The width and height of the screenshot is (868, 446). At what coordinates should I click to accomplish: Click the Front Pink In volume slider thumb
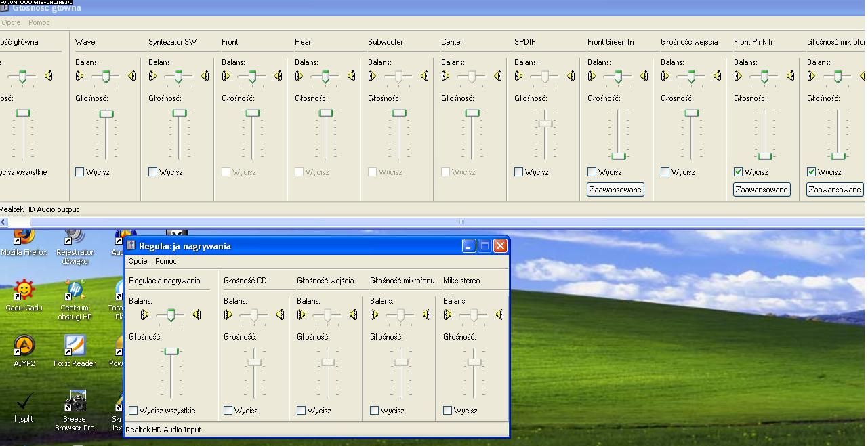point(765,156)
